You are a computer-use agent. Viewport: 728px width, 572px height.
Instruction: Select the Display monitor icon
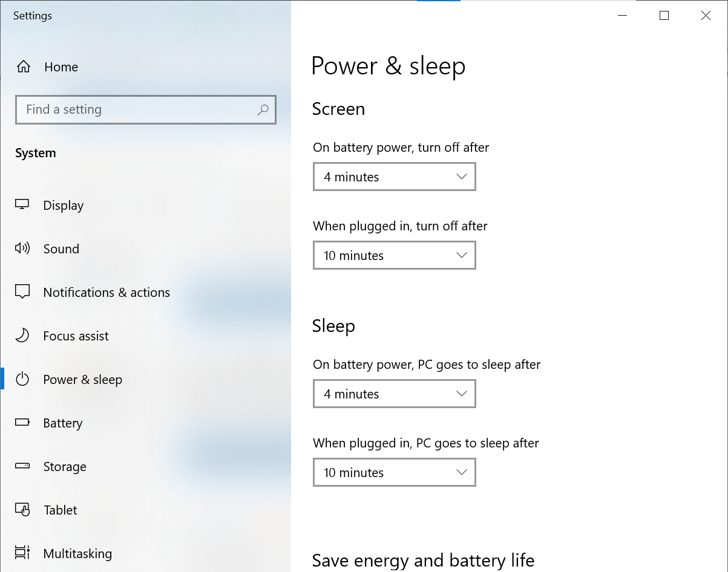[x=22, y=205]
